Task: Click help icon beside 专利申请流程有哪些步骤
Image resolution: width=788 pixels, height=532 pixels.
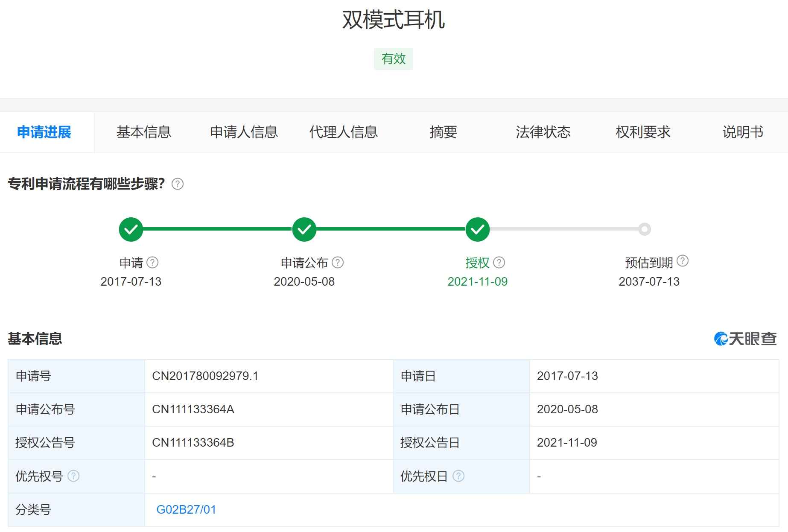Action: [x=178, y=184]
